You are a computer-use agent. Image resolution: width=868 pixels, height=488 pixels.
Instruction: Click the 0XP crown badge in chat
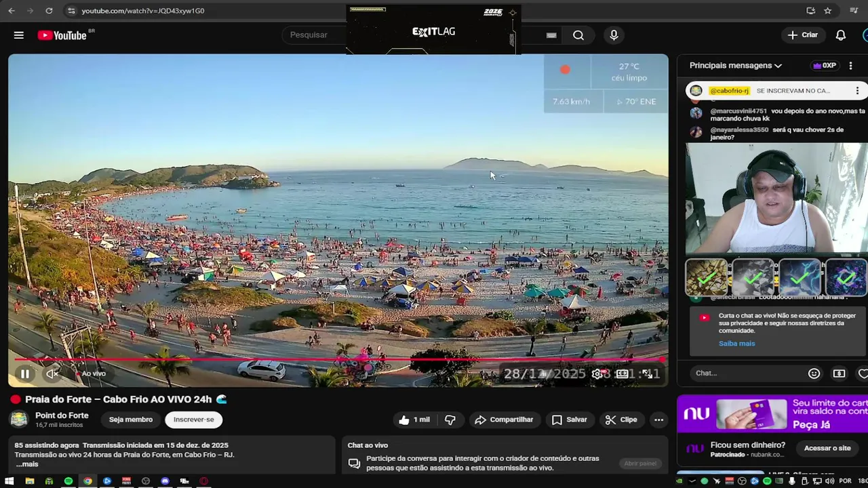[x=825, y=66]
